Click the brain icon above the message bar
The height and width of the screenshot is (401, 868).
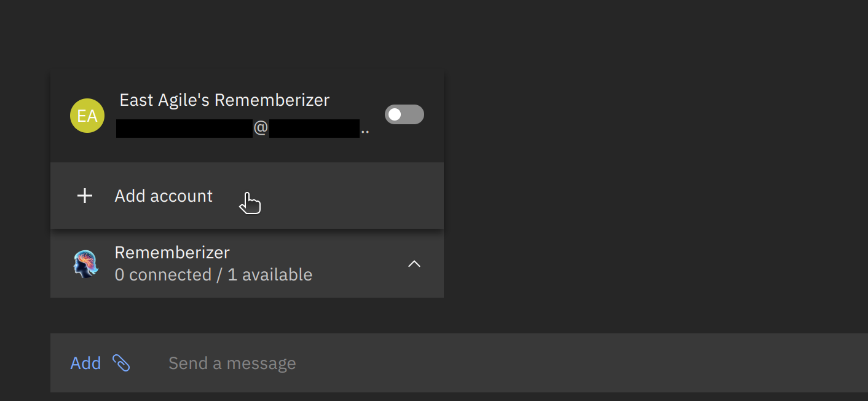(85, 263)
